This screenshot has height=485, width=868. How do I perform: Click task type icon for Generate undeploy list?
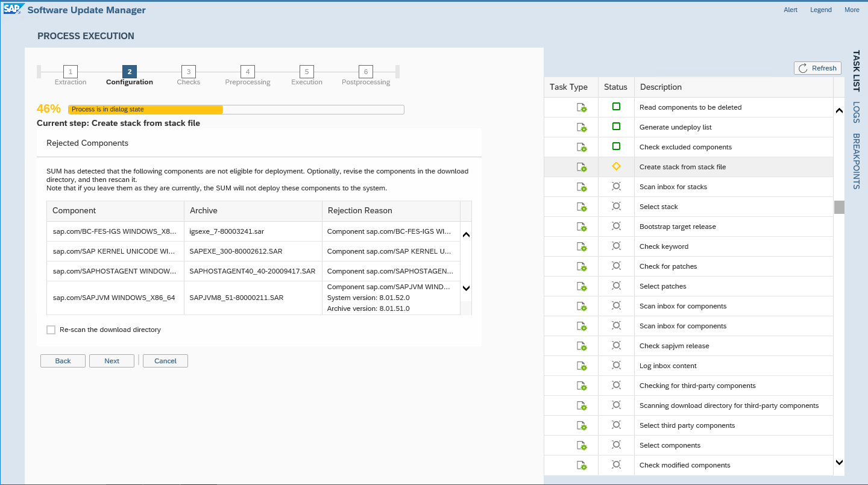click(x=582, y=127)
